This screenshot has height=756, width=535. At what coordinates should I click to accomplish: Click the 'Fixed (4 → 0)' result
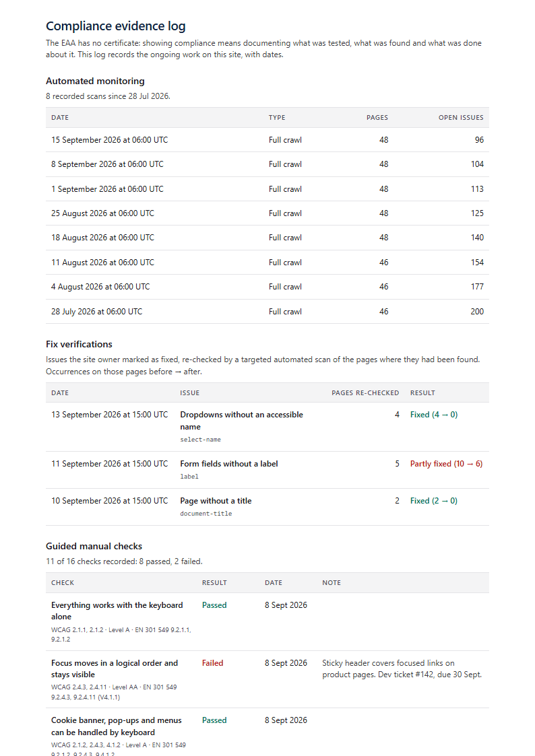(434, 415)
